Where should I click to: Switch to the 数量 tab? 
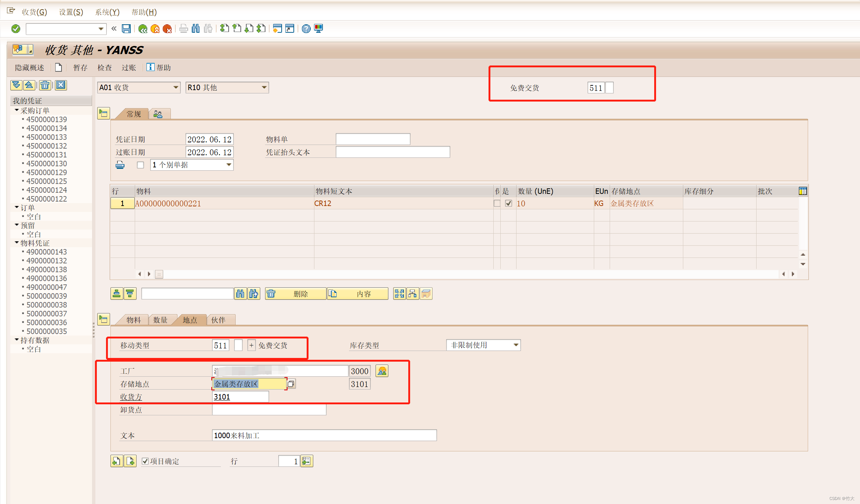[x=161, y=320]
